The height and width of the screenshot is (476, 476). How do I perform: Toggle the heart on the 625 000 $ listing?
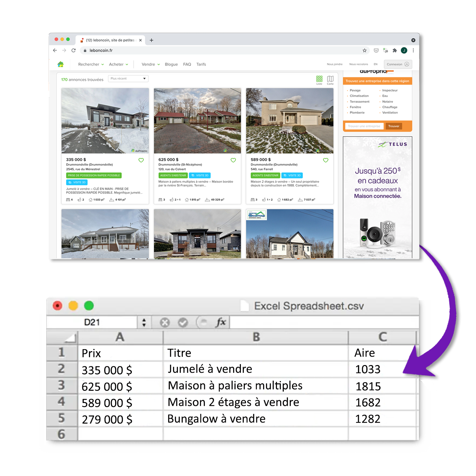pyautogui.click(x=233, y=160)
